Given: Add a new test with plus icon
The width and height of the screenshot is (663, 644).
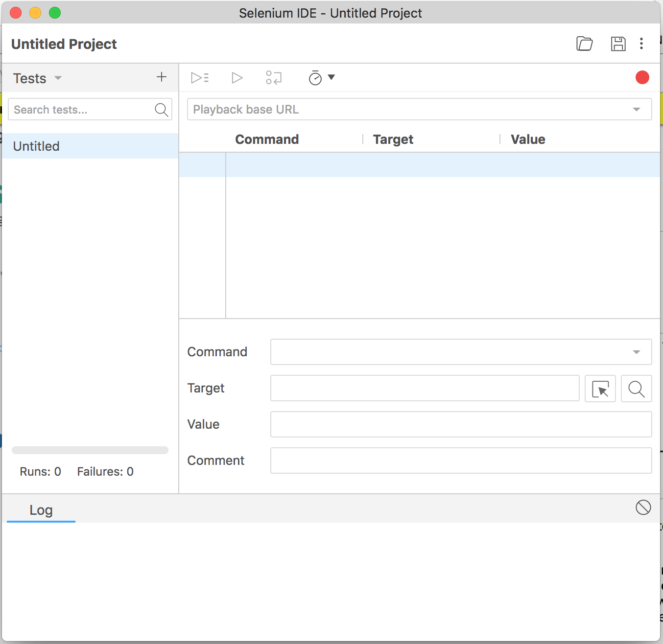Looking at the screenshot, I should tap(162, 77).
